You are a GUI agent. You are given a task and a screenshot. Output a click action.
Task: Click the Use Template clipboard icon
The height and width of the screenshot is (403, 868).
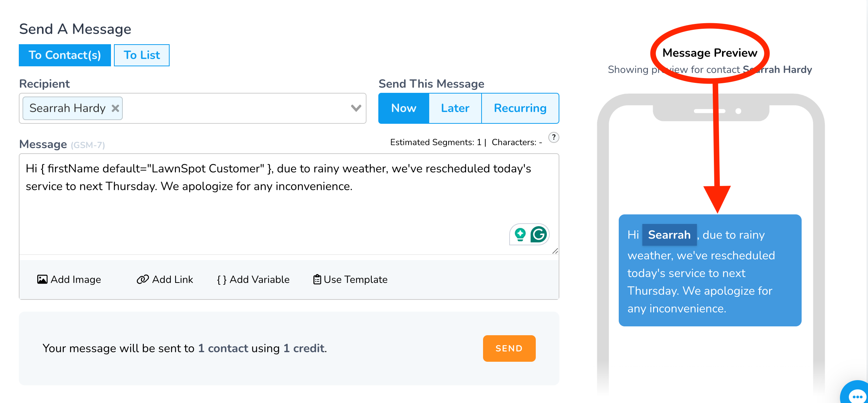(x=317, y=280)
